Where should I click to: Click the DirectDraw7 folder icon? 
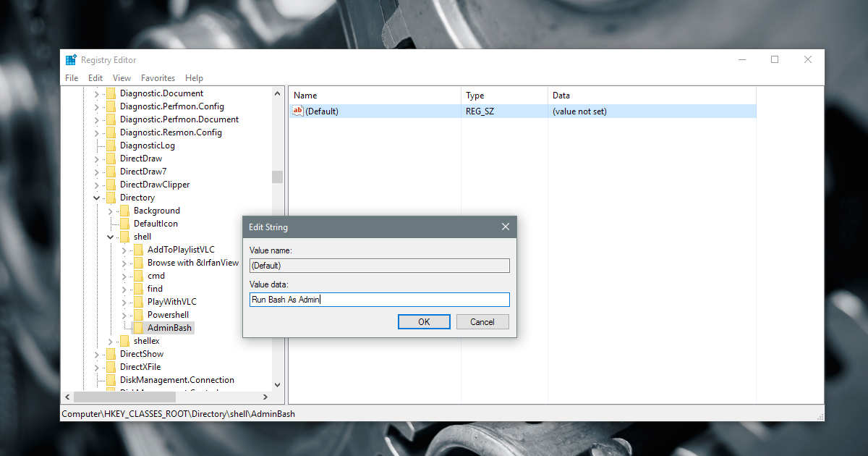[110, 172]
